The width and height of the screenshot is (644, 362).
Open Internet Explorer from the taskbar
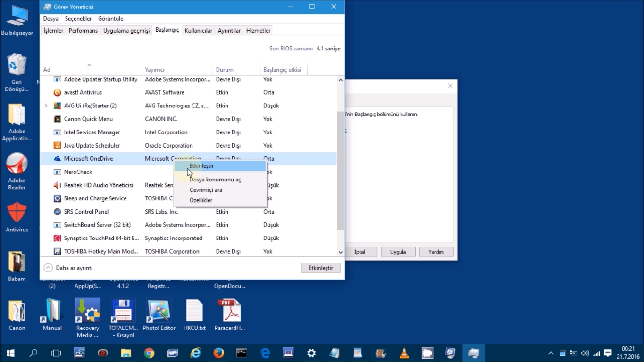[x=195, y=353]
